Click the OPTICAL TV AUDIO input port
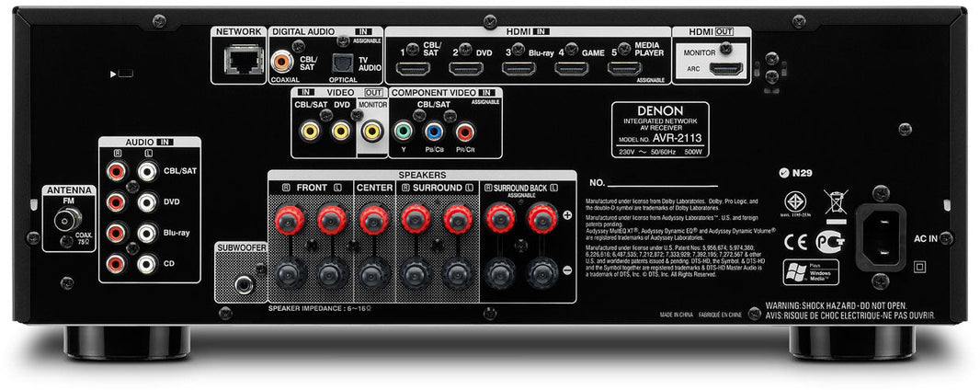Screen dimensions: 980x390 [x=348, y=60]
